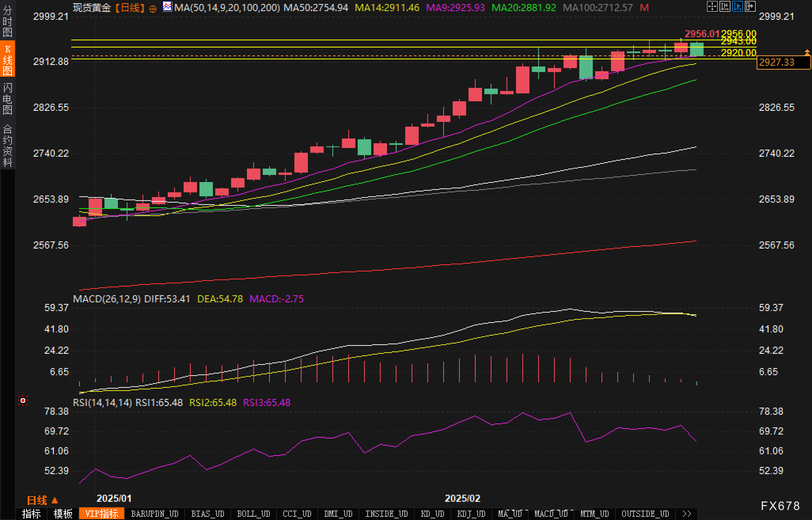Select the BOLL_UD indicator tab

pos(253,514)
